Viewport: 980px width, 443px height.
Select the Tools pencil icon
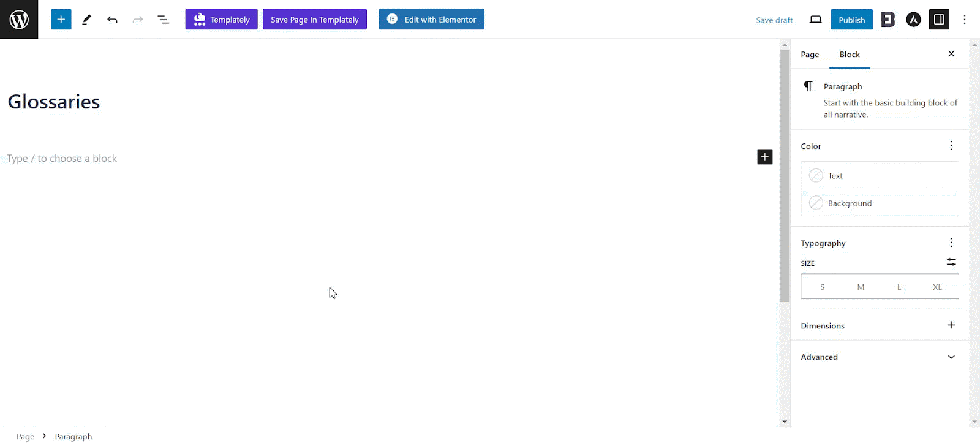pos(86,19)
